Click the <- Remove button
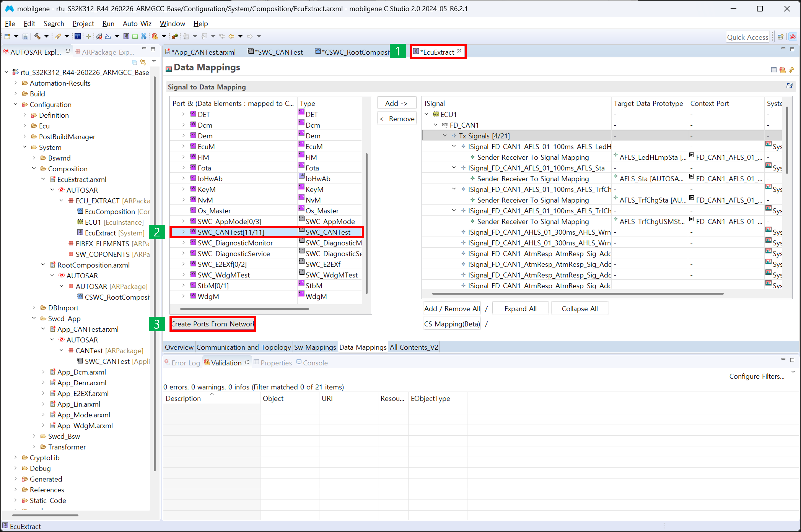 click(x=397, y=119)
